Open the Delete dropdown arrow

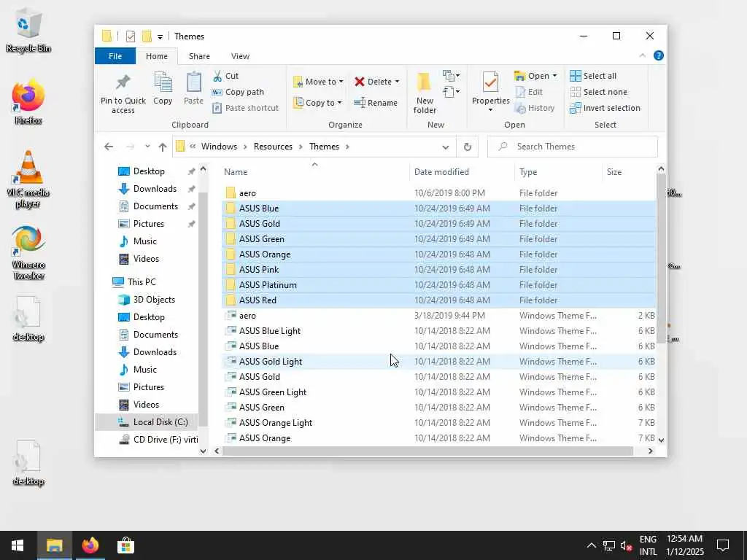click(397, 82)
